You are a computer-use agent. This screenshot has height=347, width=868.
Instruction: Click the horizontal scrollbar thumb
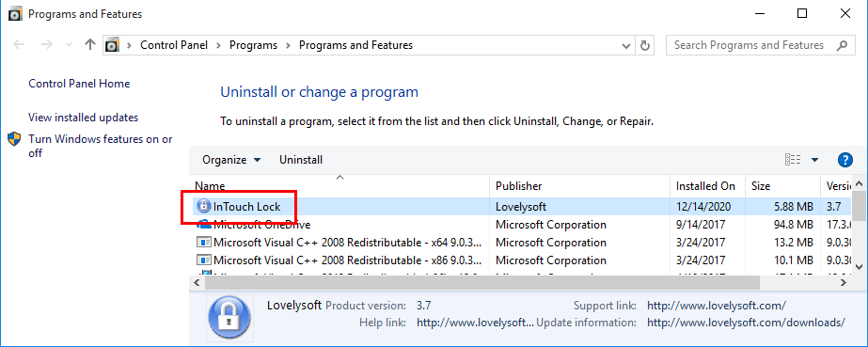[482, 282]
